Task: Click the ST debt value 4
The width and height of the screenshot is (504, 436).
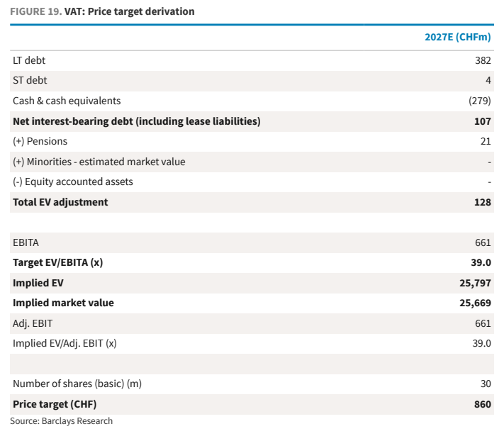Action: point(488,80)
